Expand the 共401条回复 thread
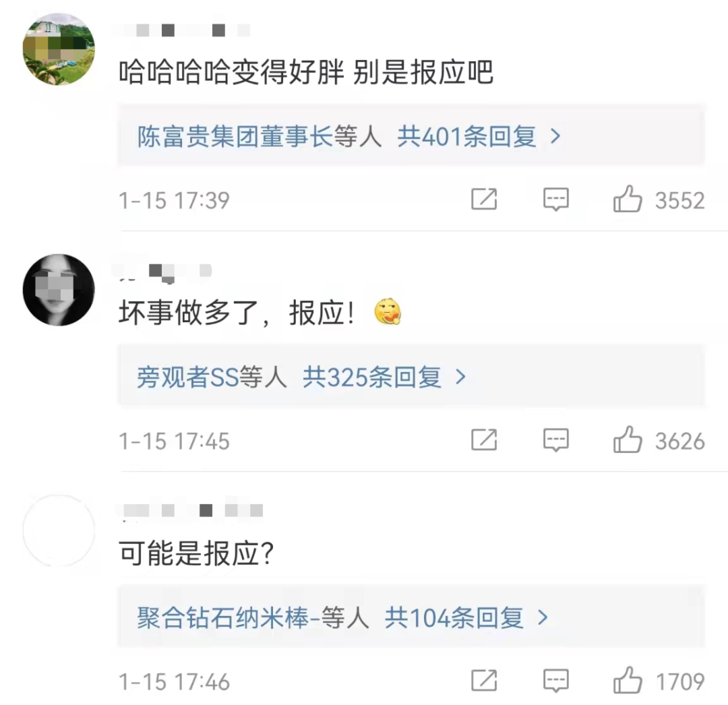This screenshot has width=728, height=705. pyautogui.click(x=479, y=137)
